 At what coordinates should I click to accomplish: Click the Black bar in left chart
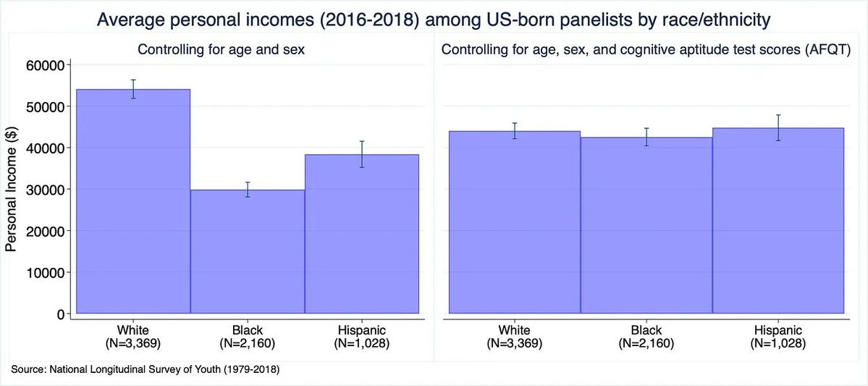[248, 251]
